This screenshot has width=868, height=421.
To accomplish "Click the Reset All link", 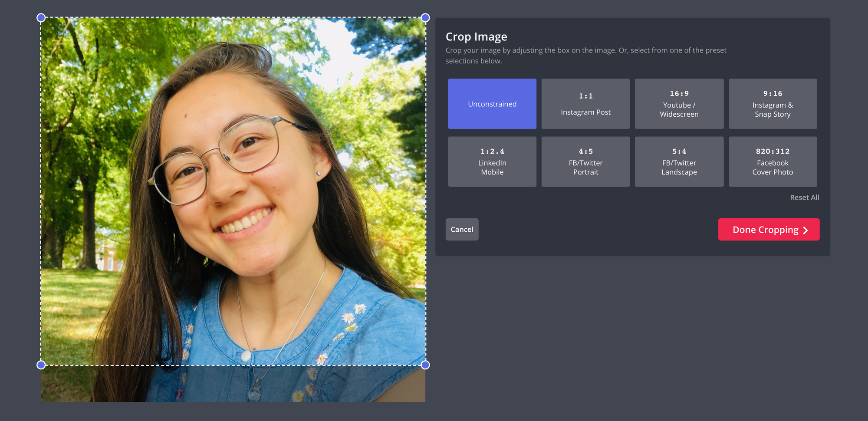I will click(x=804, y=197).
